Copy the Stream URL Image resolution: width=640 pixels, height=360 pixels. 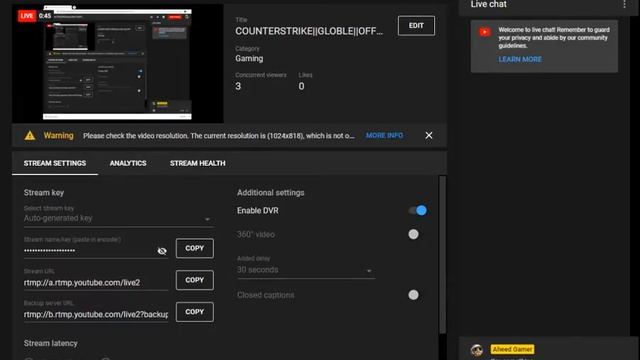[x=195, y=280]
